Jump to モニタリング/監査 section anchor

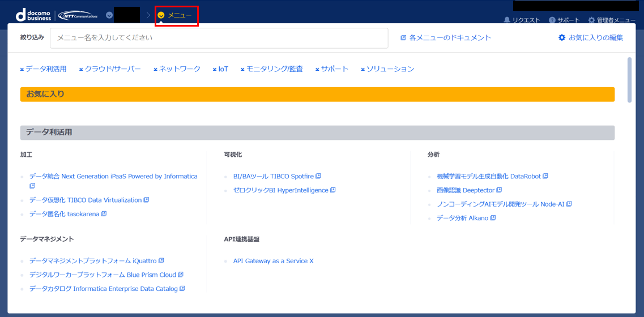[271, 69]
